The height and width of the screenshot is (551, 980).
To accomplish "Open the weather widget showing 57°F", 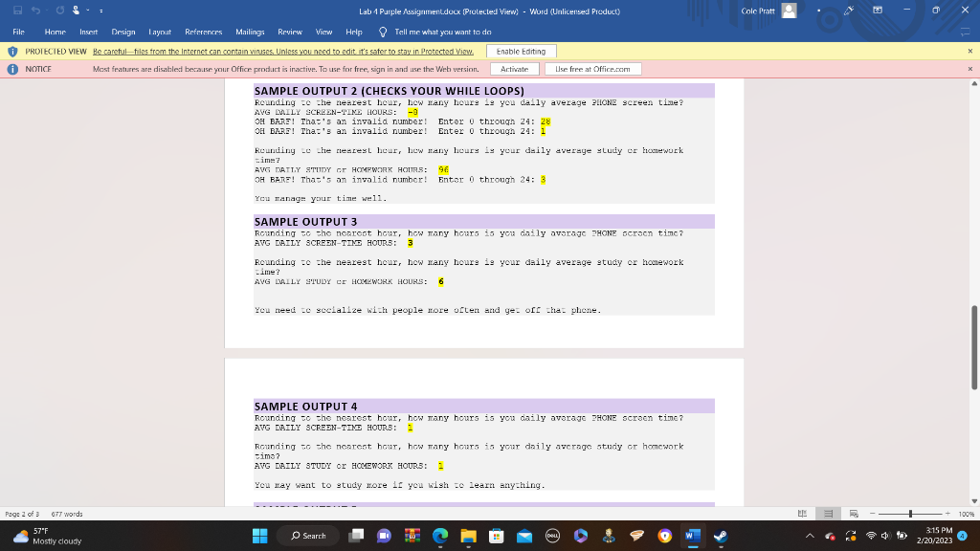I will [x=48, y=536].
